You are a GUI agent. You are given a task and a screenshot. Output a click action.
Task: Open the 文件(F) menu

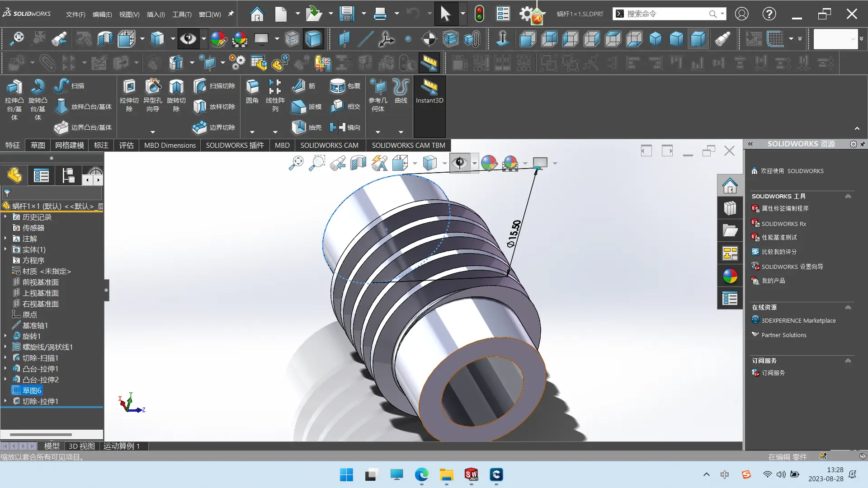click(75, 14)
